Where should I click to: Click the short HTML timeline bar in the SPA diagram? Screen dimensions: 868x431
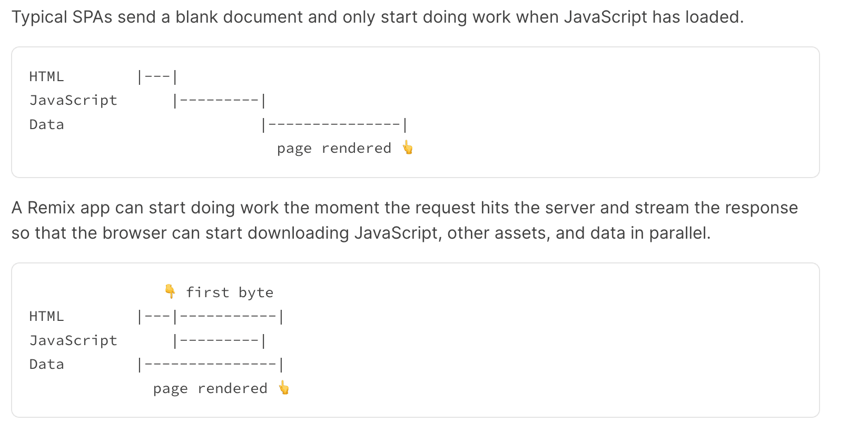coord(157,77)
